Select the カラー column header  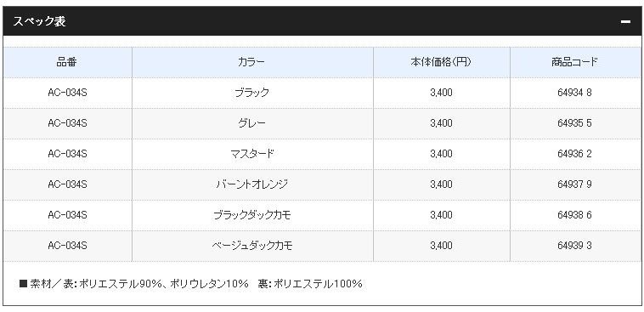252,62
